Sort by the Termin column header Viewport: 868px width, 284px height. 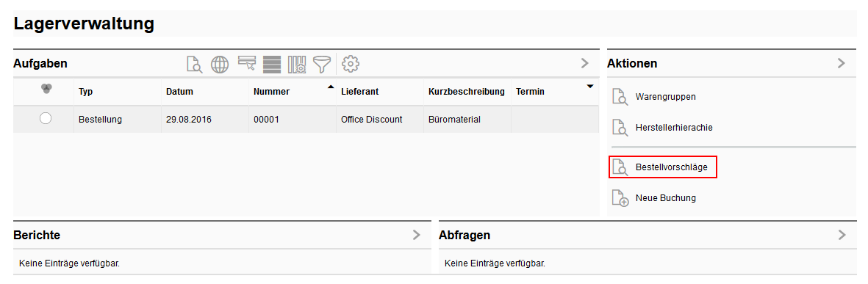(x=531, y=92)
